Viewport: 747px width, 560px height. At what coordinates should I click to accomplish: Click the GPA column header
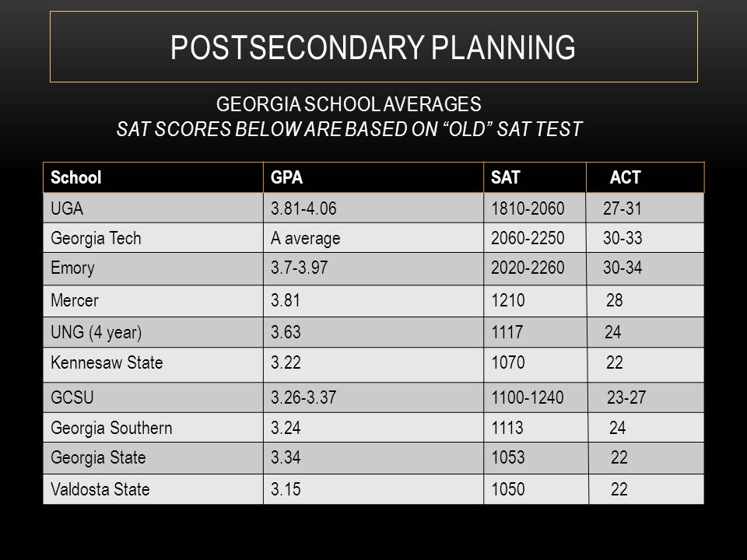373,177
